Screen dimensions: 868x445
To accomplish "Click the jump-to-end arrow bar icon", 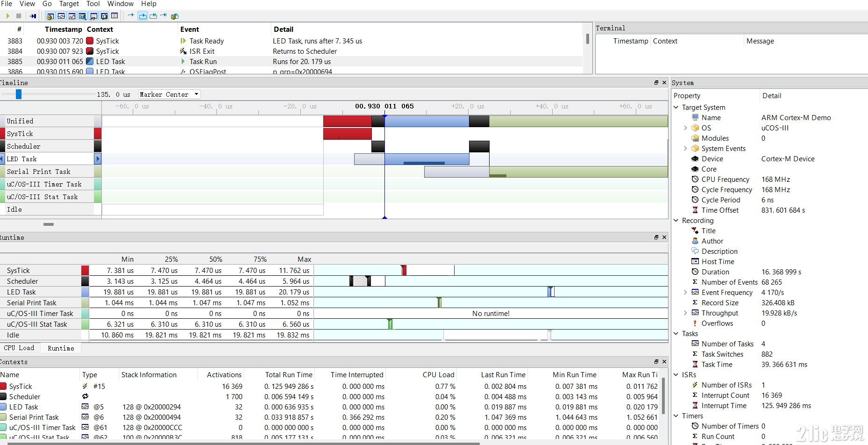I will coord(164,16).
